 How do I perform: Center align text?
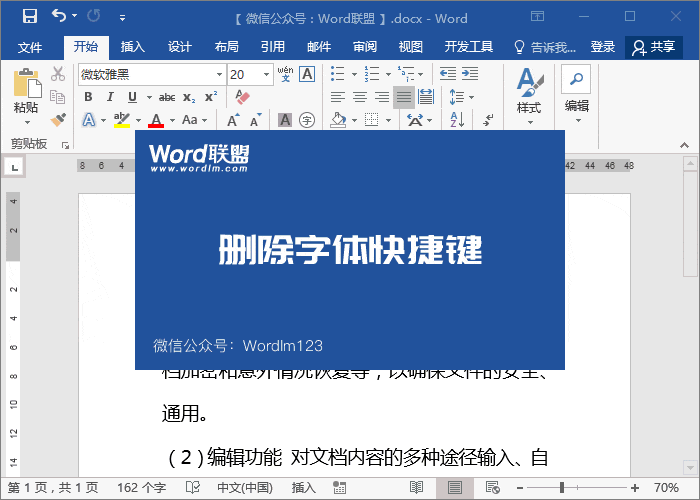tap(360, 97)
